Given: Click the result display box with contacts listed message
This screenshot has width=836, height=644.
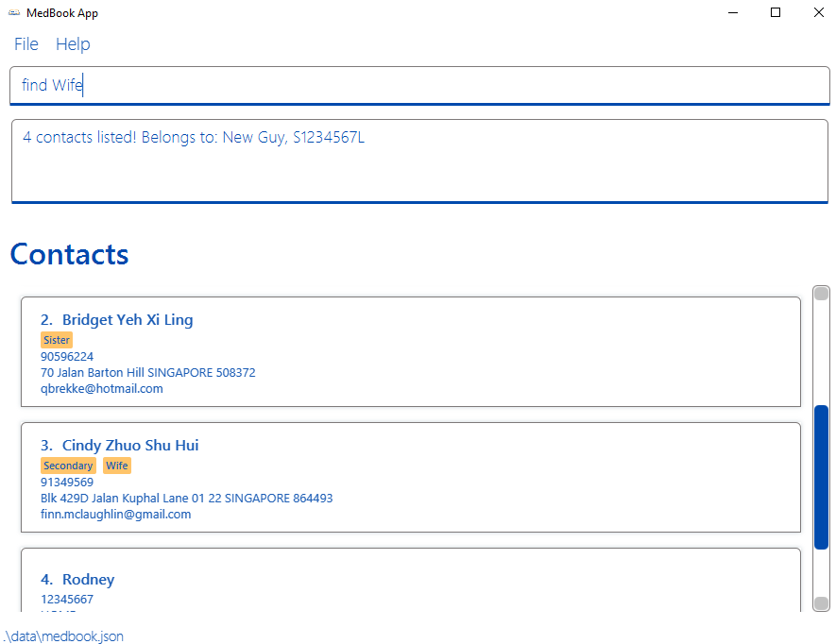Looking at the screenshot, I should click(x=419, y=161).
